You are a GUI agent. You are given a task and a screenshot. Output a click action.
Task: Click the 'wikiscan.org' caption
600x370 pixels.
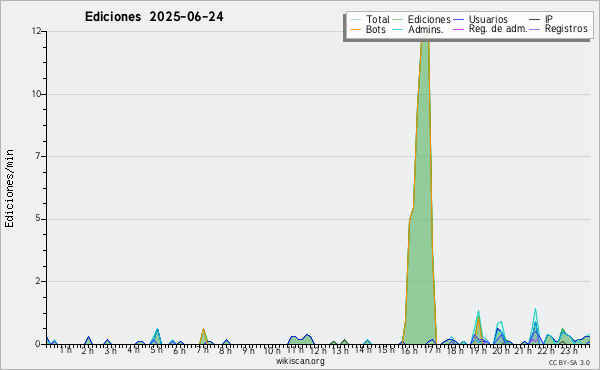[300, 361]
